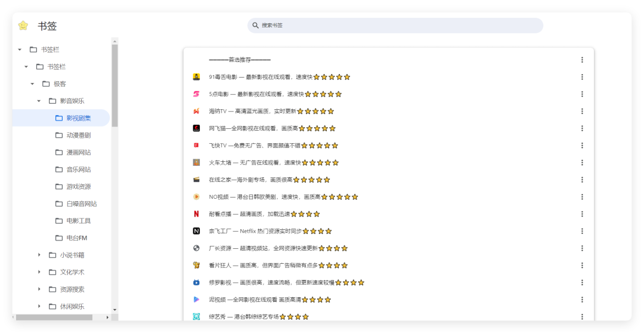Screen dimensions: 644x333
Task: Expand the 小说书籍 folder
Action: pyautogui.click(x=39, y=255)
